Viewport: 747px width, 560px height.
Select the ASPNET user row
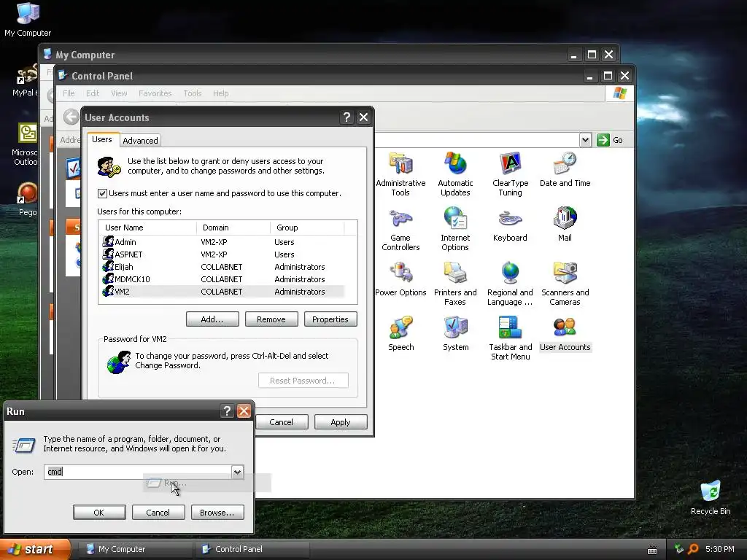222,254
